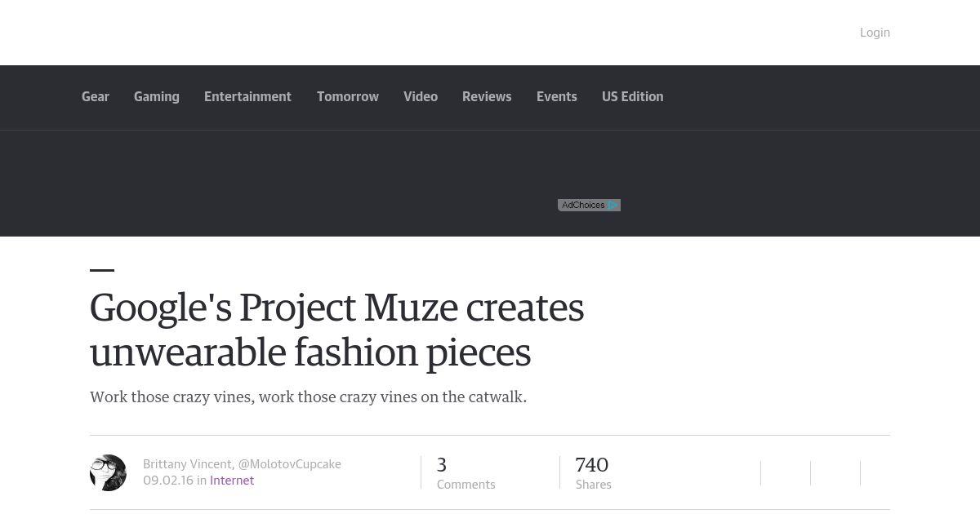Click the Login link
980x514 pixels.
click(875, 33)
